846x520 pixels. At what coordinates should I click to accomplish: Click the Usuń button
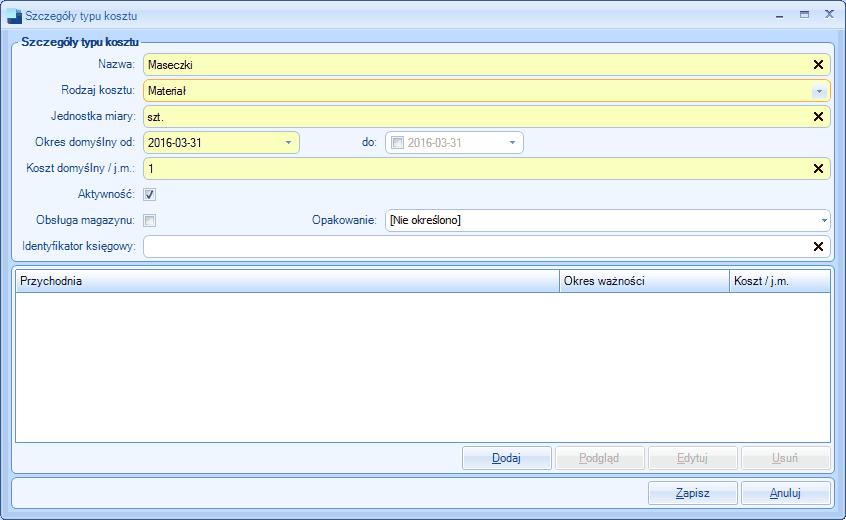(x=786, y=458)
